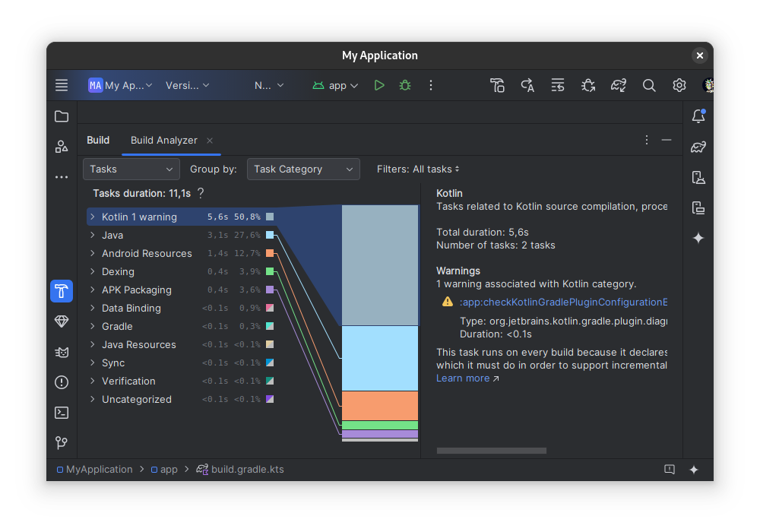This screenshot has width=760, height=532.
Task: Click the Android Resources orange swatch
Action: click(x=270, y=253)
